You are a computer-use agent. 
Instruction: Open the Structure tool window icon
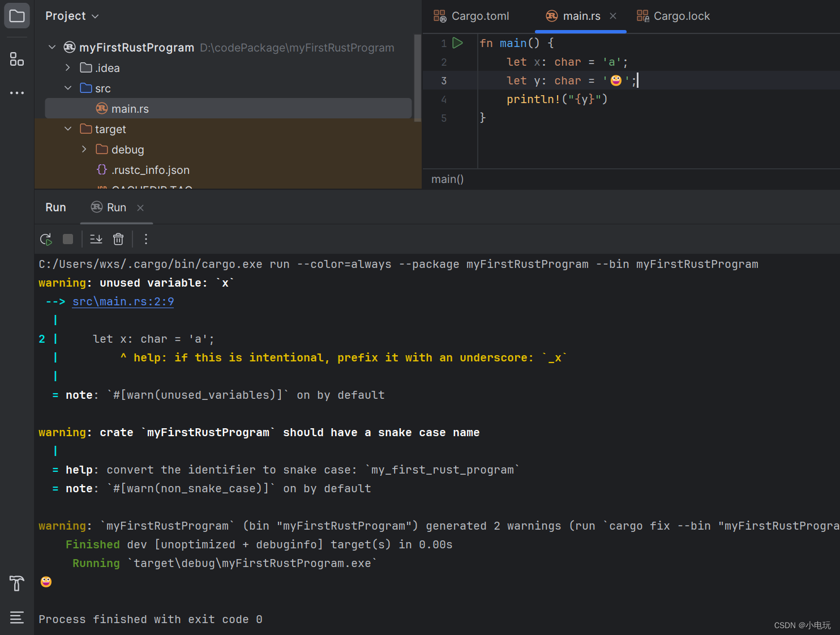click(x=17, y=59)
